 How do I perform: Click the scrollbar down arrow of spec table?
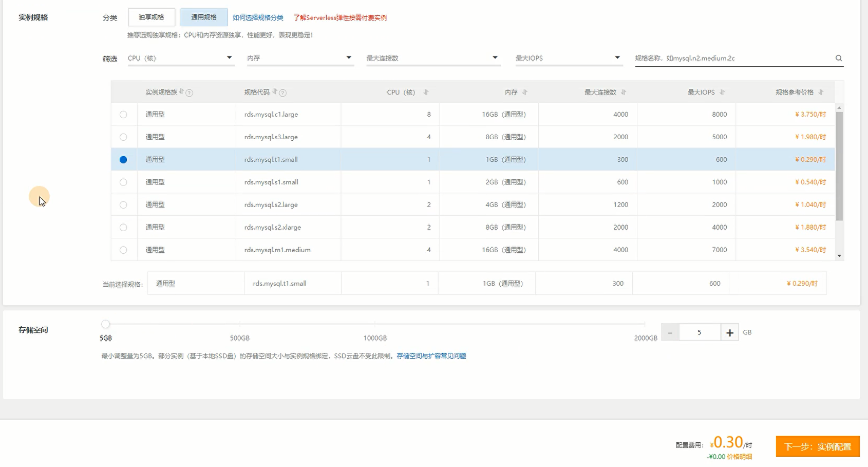coord(839,255)
